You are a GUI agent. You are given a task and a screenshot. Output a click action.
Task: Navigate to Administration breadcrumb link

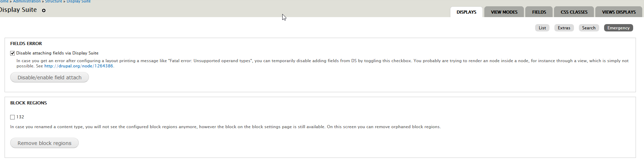click(27, 1)
